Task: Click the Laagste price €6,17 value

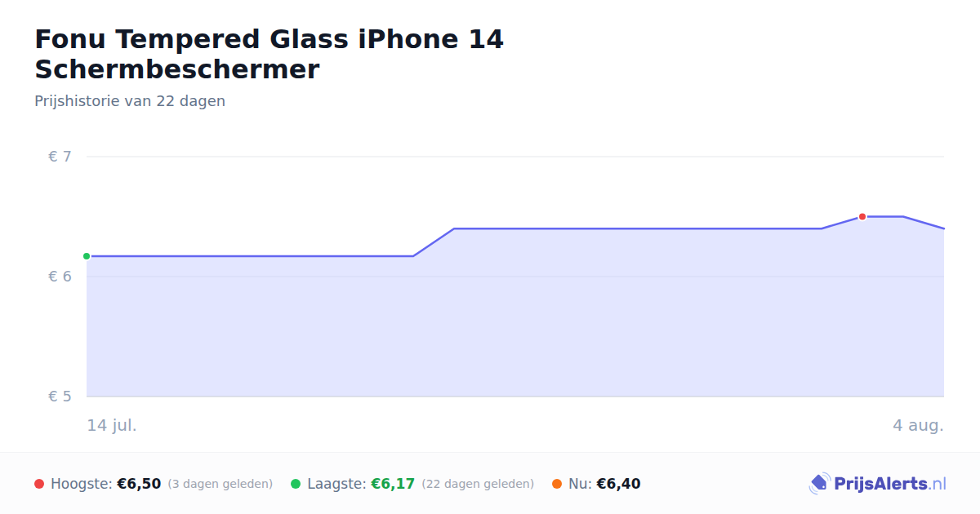Action: coord(393,484)
